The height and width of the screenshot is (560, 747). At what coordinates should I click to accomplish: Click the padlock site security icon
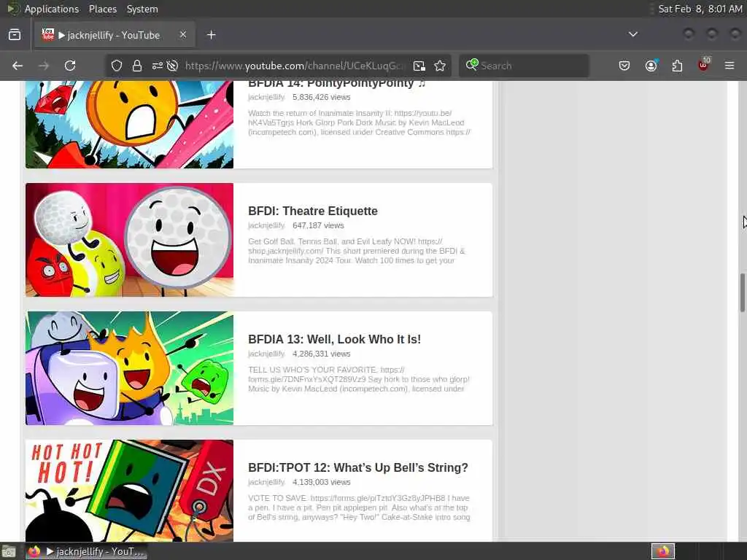(137, 66)
